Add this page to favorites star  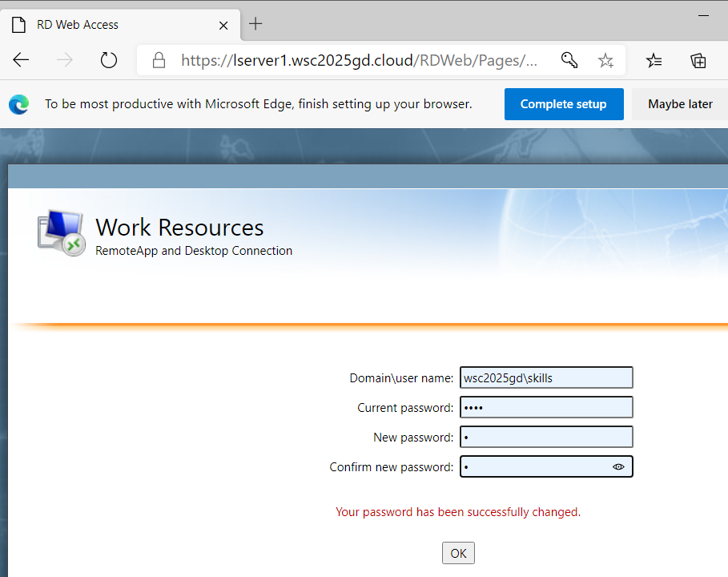coord(605,60)
